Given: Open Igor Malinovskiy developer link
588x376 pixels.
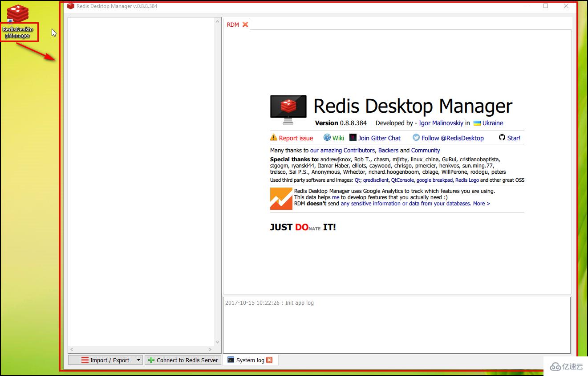Looking at the screenshot, I should (x=441, y=123).
